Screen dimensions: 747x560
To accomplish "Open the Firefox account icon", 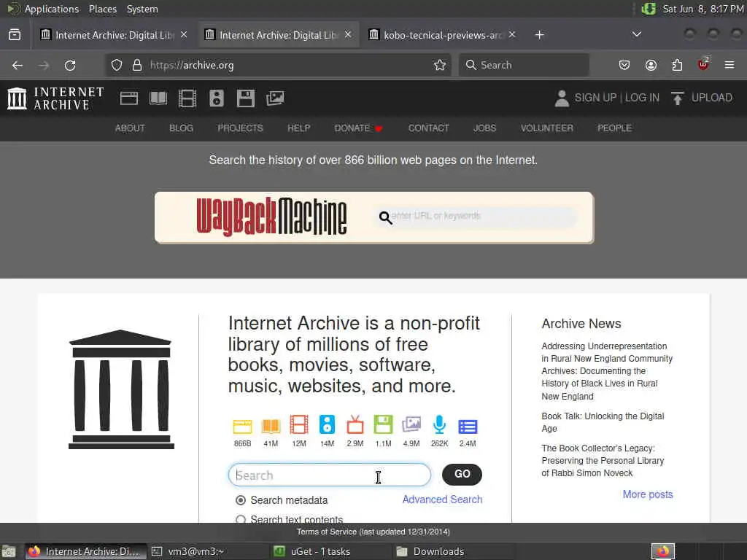I will click(651, 65).
